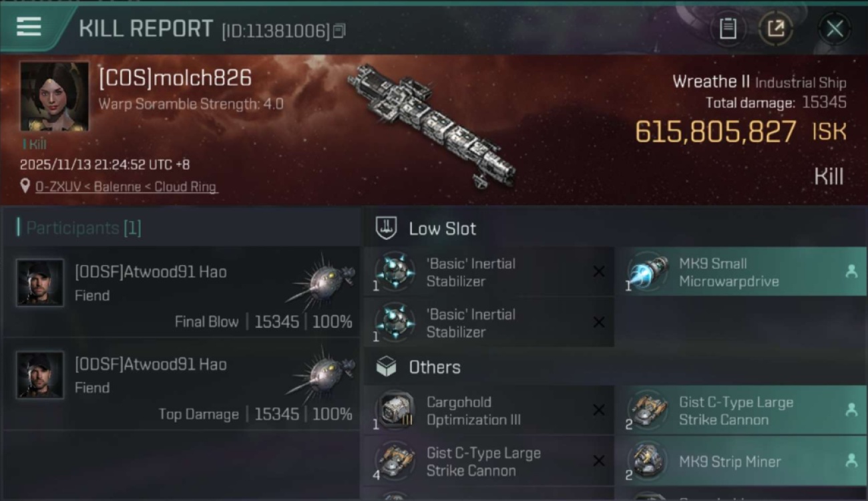Select the MK9 Strip Miner icon
This screenshot has width=868, height=501.
pyautogui.click(x=648, y=461)
